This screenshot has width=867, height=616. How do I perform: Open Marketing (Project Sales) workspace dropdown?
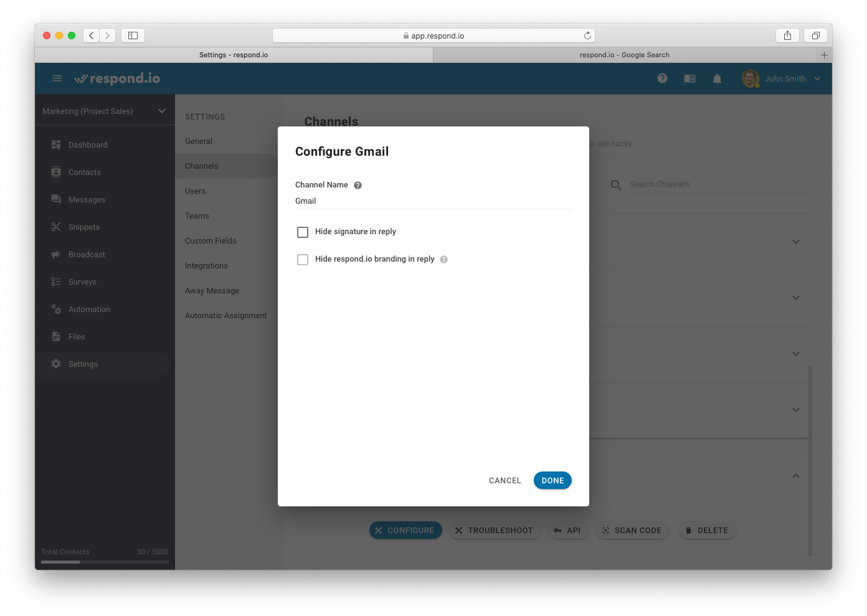pos(104,111)
